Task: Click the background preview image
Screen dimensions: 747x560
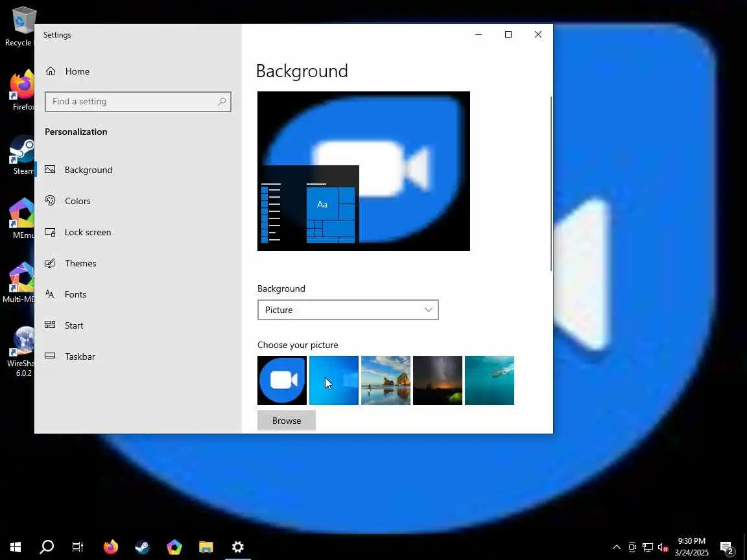Action: coord(364,171)
